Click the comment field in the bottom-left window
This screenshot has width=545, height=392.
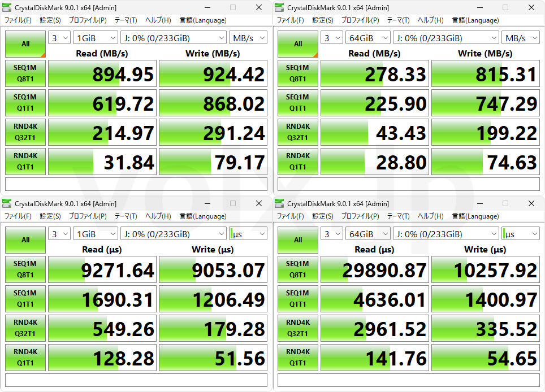click(136, 380)
